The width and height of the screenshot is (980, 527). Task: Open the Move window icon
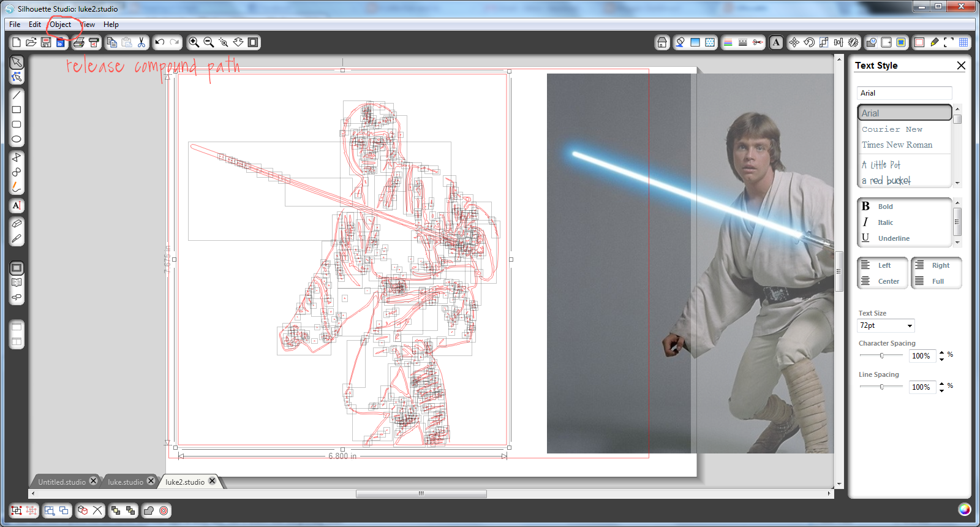pyautogui.click(x=794, y=42)
